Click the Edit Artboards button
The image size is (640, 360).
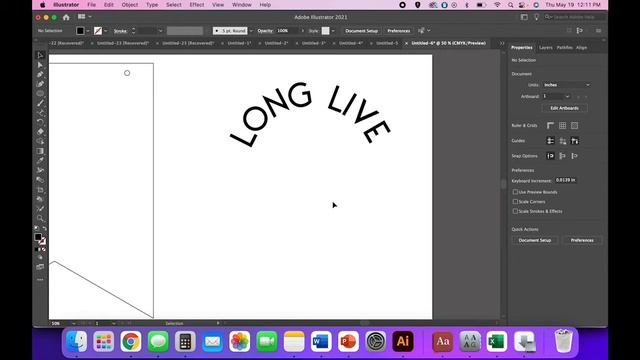564,108
